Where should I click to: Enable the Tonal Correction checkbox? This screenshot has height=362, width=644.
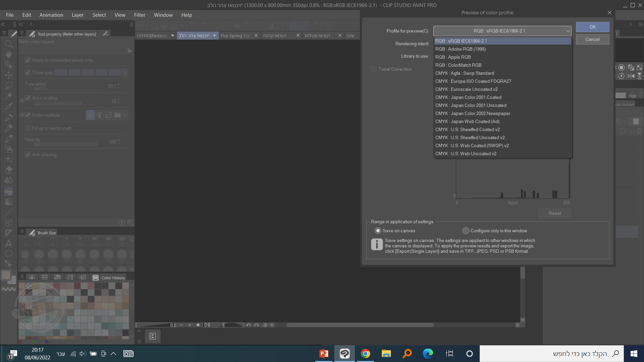[x=373, y=69]
